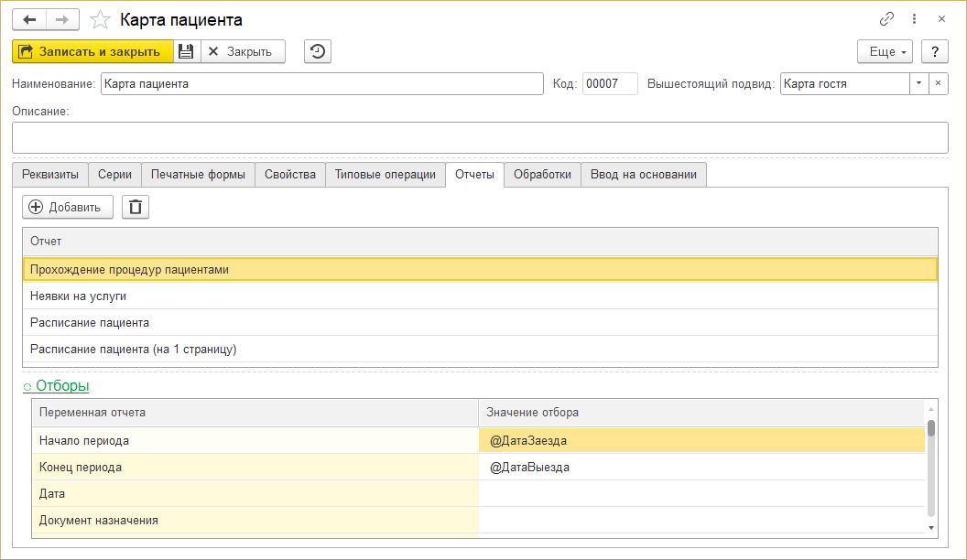The image size is (967, 560).
Task: Copy link via chain icon
Action: coord(886,19)
